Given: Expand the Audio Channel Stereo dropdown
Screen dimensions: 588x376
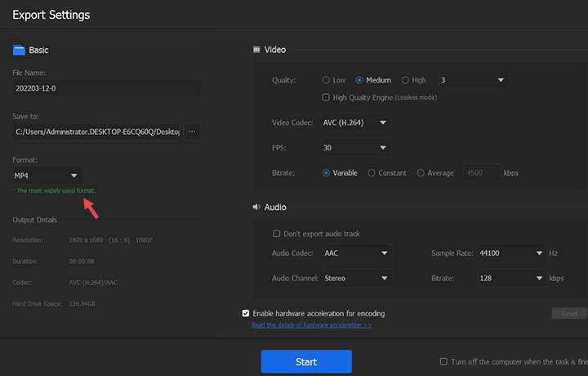Looking at the screenshot, I should pos(356,278).
